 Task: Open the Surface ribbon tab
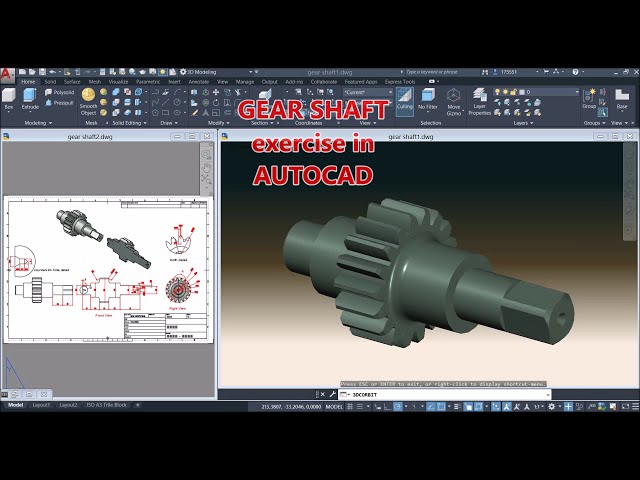pos(72,82)
